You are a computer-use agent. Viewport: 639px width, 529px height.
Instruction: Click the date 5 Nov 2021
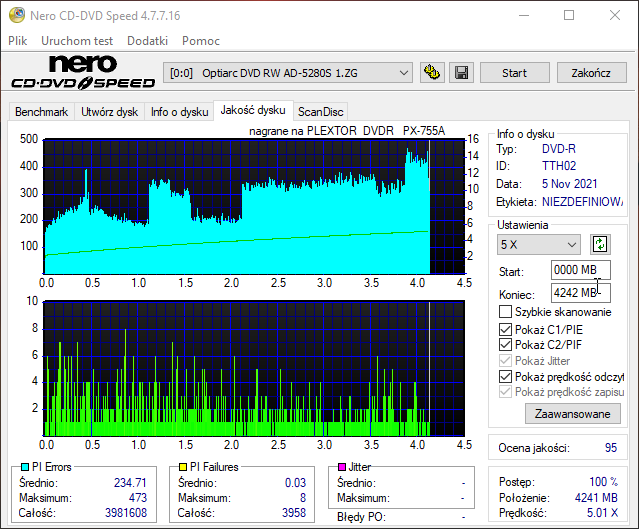point(569,184)
